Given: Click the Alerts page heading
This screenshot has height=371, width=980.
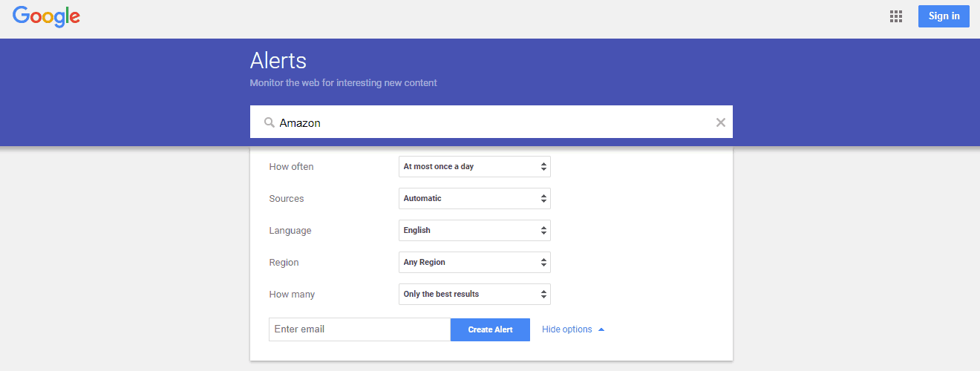Looking at the screenshot, I should [x=278, y=60].
